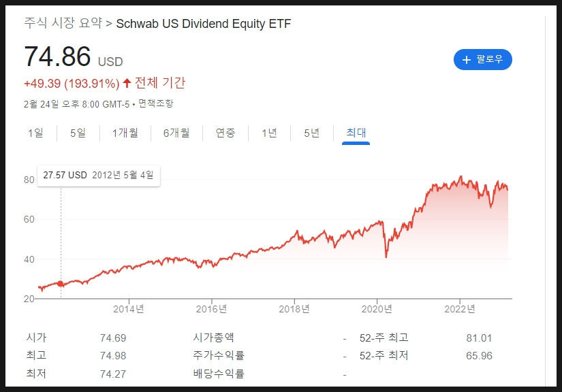Screen dimensions: 562x392
Task: Choose the 연중 year-to-date tab
Action: pos(225,133)
